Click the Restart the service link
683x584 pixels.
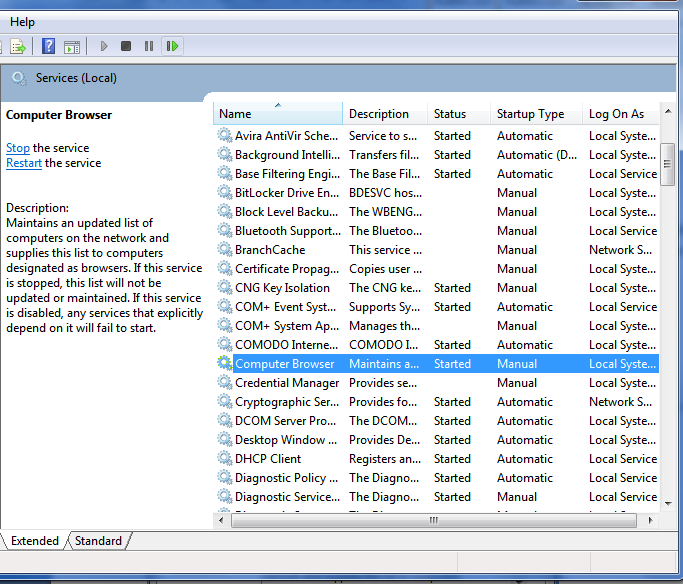click(24, 163)
